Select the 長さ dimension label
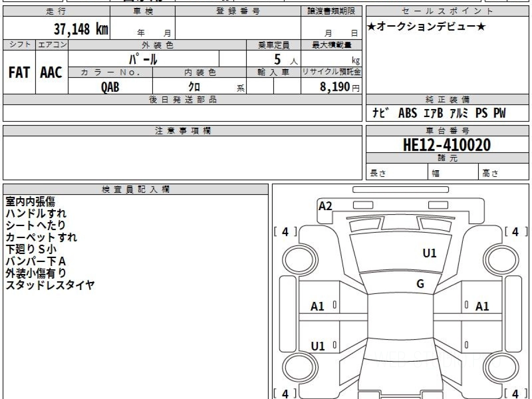This screenshot has height=399, width=532. pyautogui.click(x=378, y=174)
